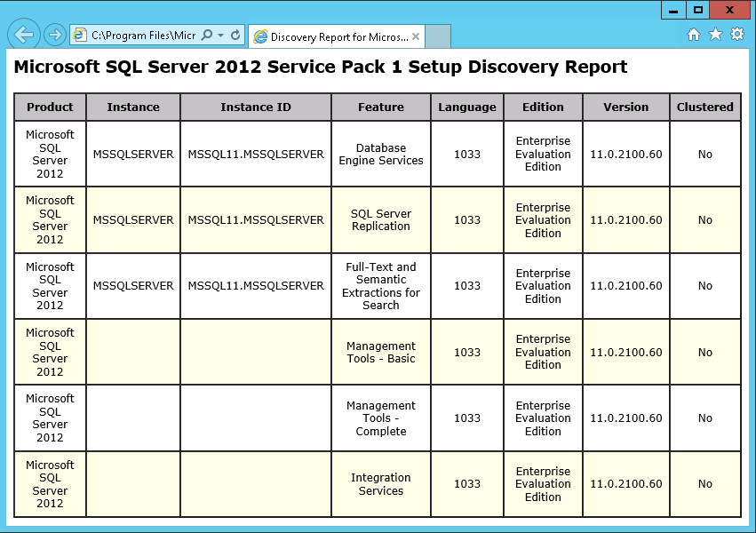The height and width of the screenshot is (533, 756).
Task: Open the address bar dropdown arrow
Action: coord(221,36)
